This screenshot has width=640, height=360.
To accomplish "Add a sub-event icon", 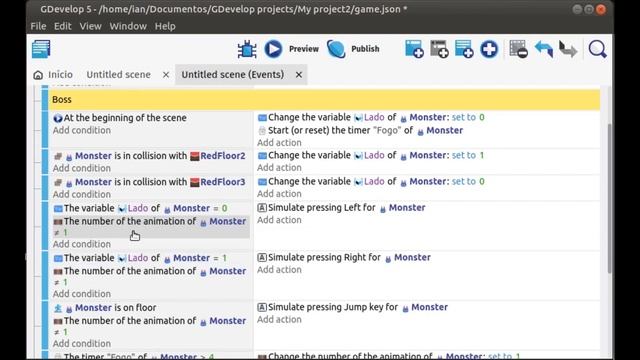I will pos(439,49).
